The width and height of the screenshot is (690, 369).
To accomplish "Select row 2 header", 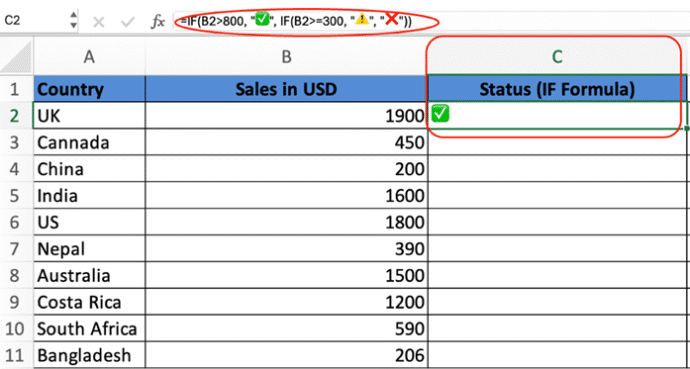I will (16, 116).
